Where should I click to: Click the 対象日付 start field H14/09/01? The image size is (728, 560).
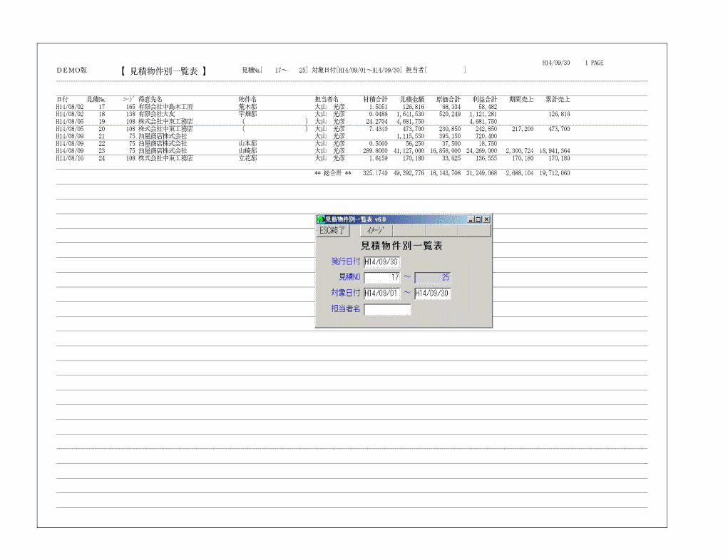(x=381, y=294)
